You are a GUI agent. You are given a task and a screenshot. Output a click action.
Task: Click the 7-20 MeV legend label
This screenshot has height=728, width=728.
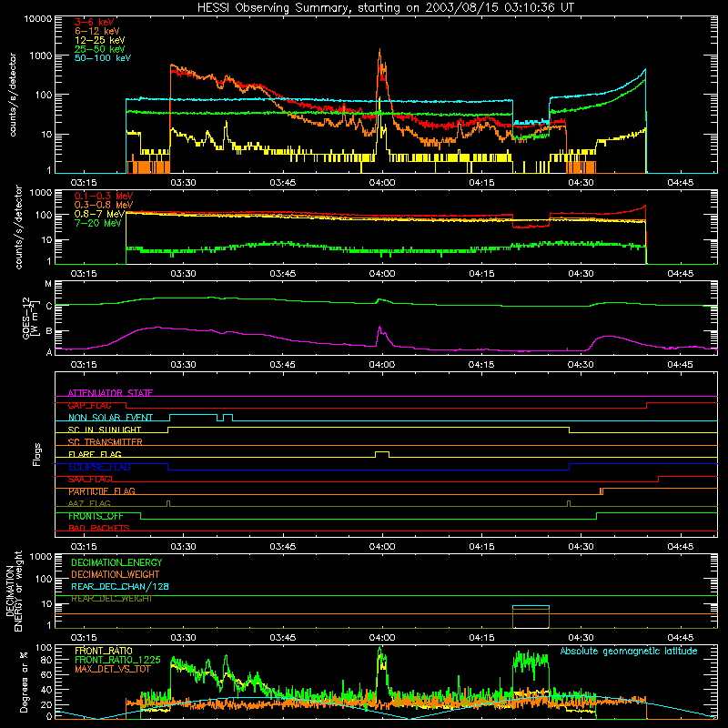[98, 223]
